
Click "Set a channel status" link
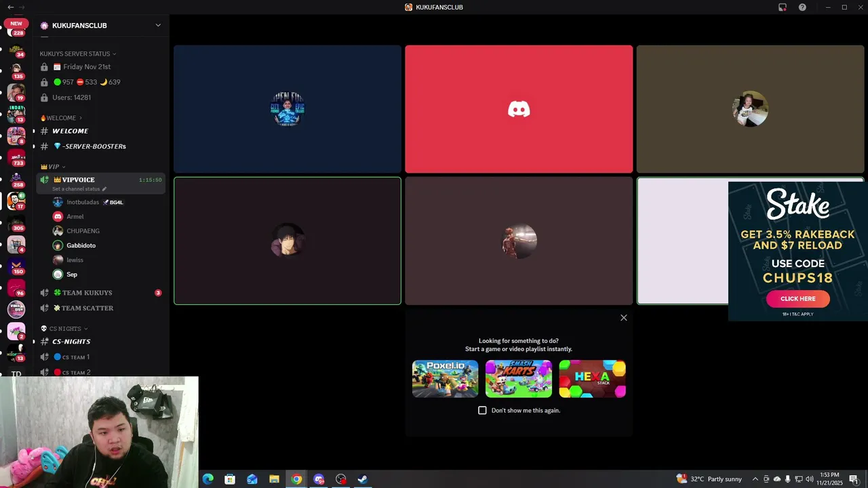[x=76, y=189]
